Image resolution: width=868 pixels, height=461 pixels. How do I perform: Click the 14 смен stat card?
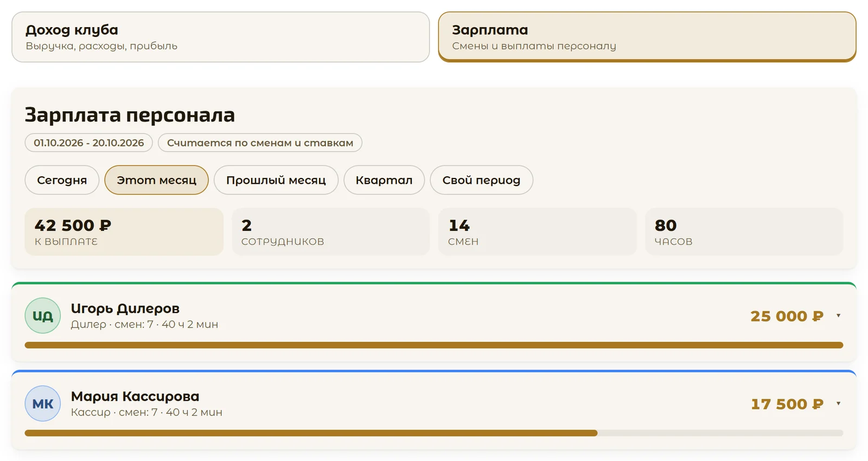(x=538, y=232)
